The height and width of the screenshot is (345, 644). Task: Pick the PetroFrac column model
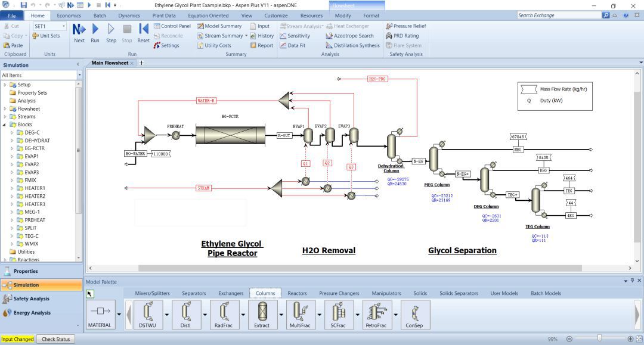tap(376, 315)
